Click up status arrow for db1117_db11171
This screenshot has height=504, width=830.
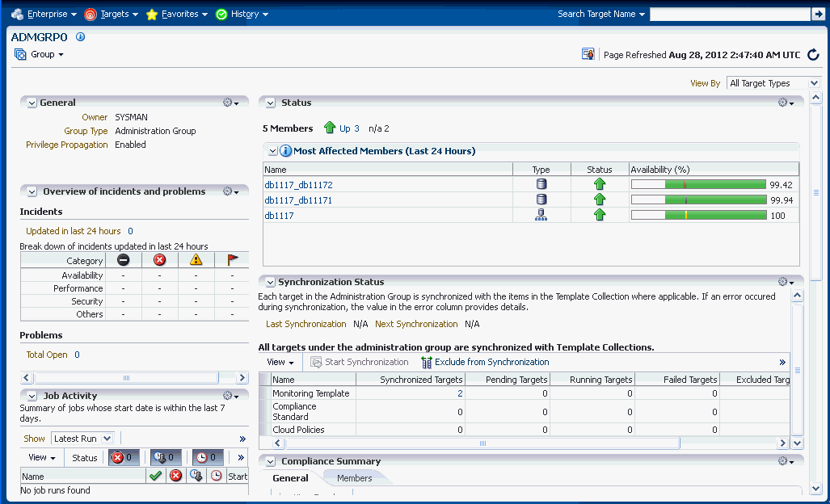point(599,199)
